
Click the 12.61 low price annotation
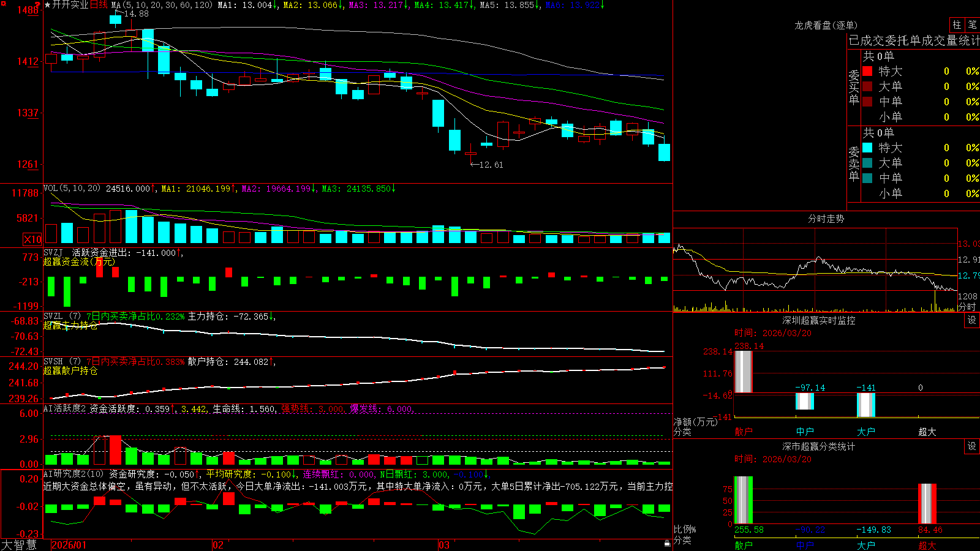pos(491,165)
